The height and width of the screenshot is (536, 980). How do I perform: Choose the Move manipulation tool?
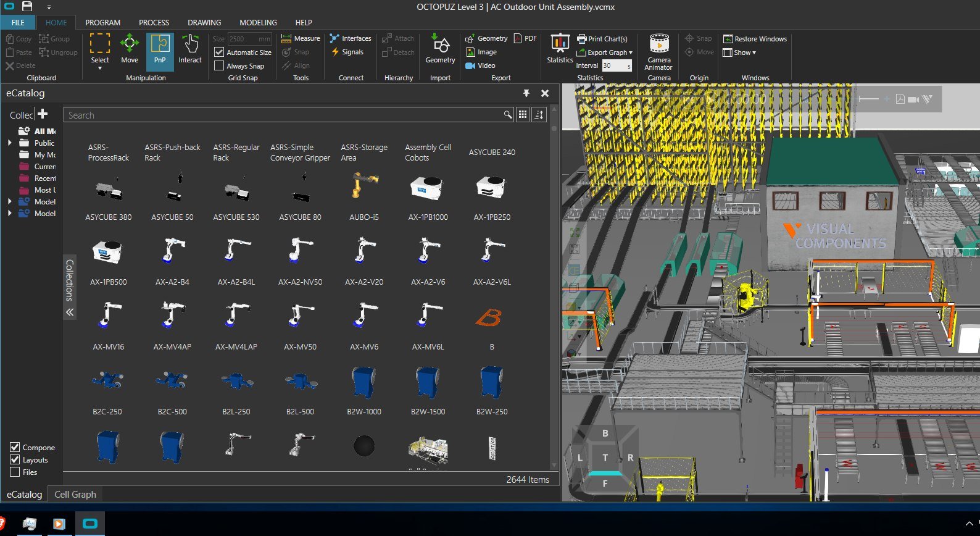coord(130,48)
